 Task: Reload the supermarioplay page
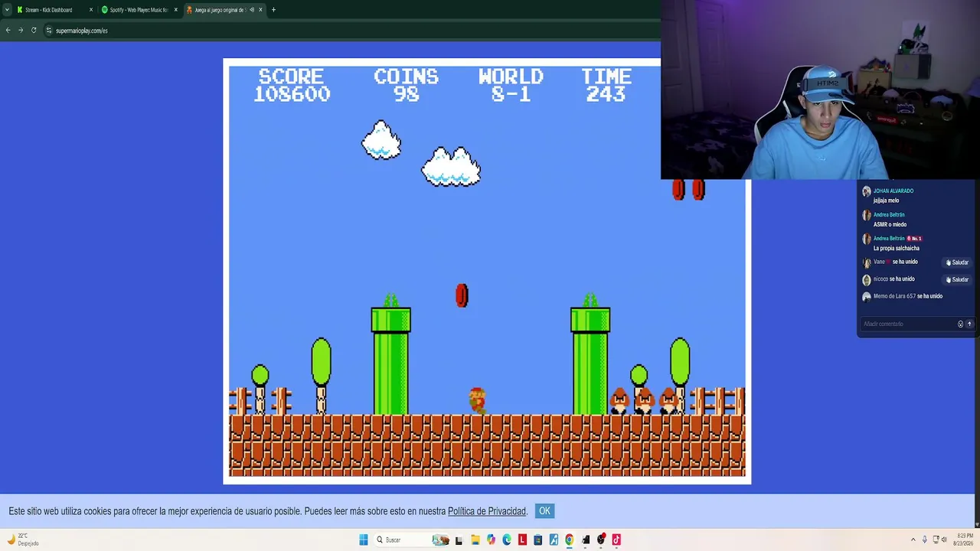click(34, 31)
